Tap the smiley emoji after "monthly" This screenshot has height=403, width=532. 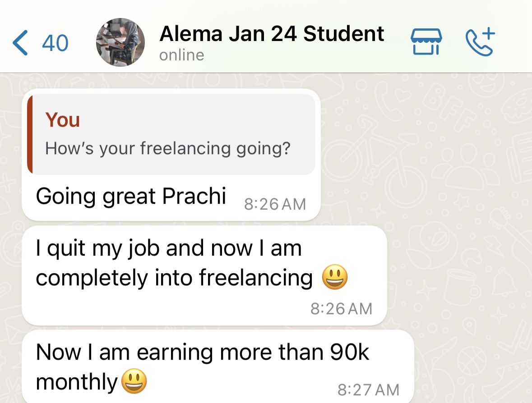[134, 382]
